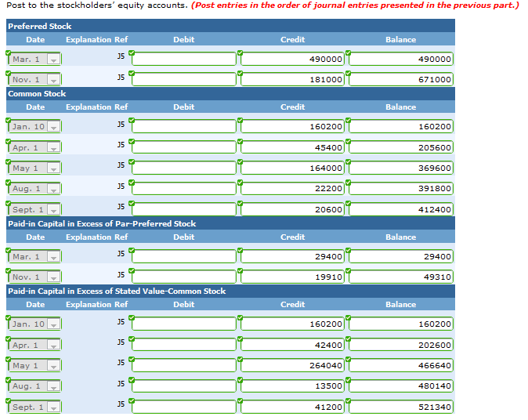
Task: Click the credit field showing 264040
Action: point(292,365)
